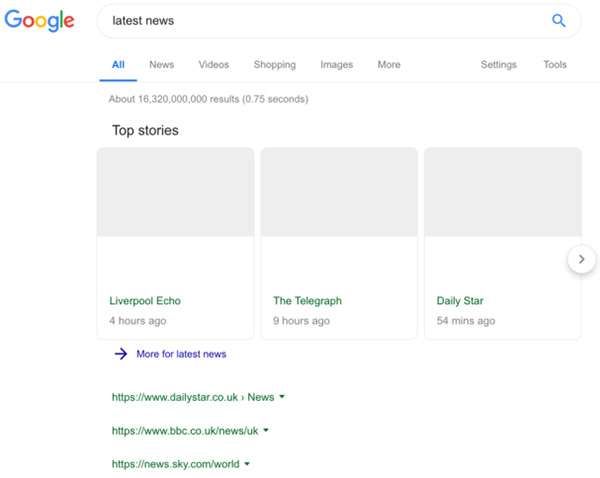Screen dimensions: 600x478
Task: Open the Liverpool Echo story thumbnail
Action: point(175,192)
